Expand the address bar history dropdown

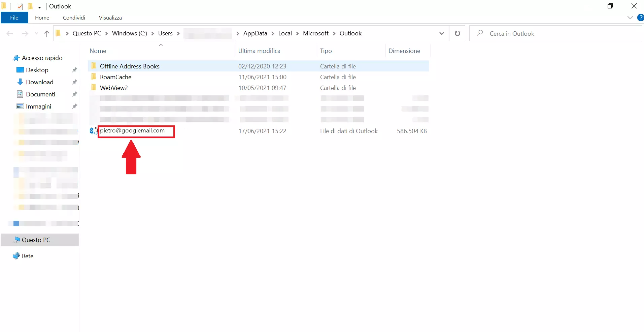click(442, 33)
